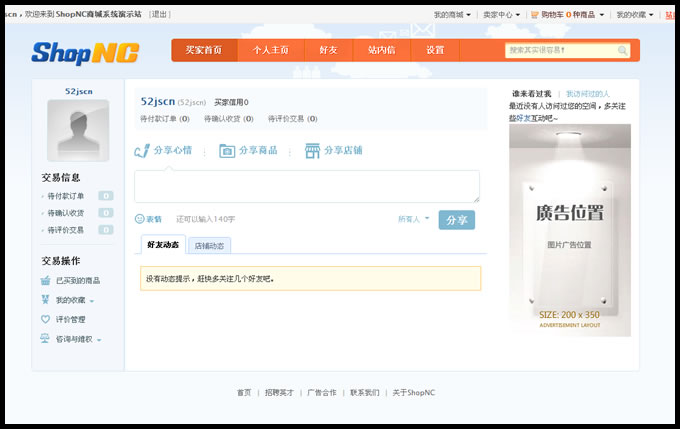Click the icon beside 我的收藏 in sidebar
680x429 pixels.
pyautogui.click(x=45, y=299)
